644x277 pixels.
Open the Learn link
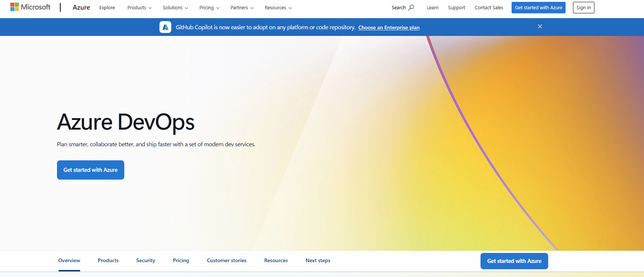click(x=432, y=8)
